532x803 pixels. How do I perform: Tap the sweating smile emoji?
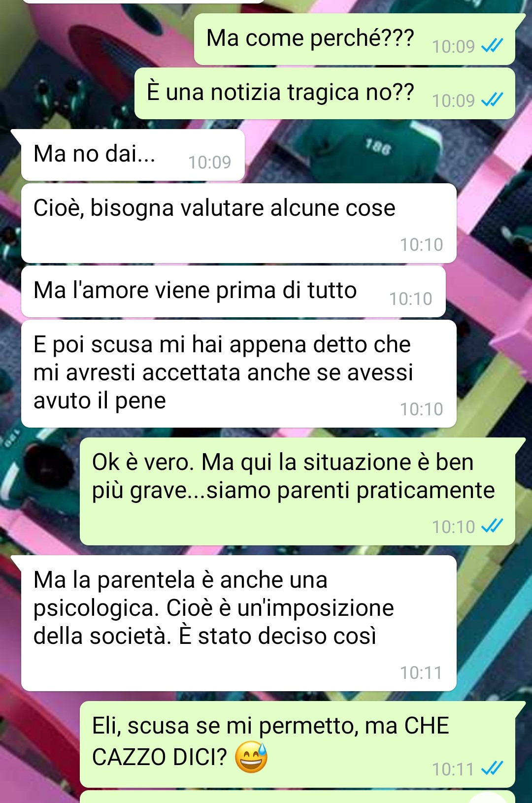pyautogui.click(x=251, y=757)
